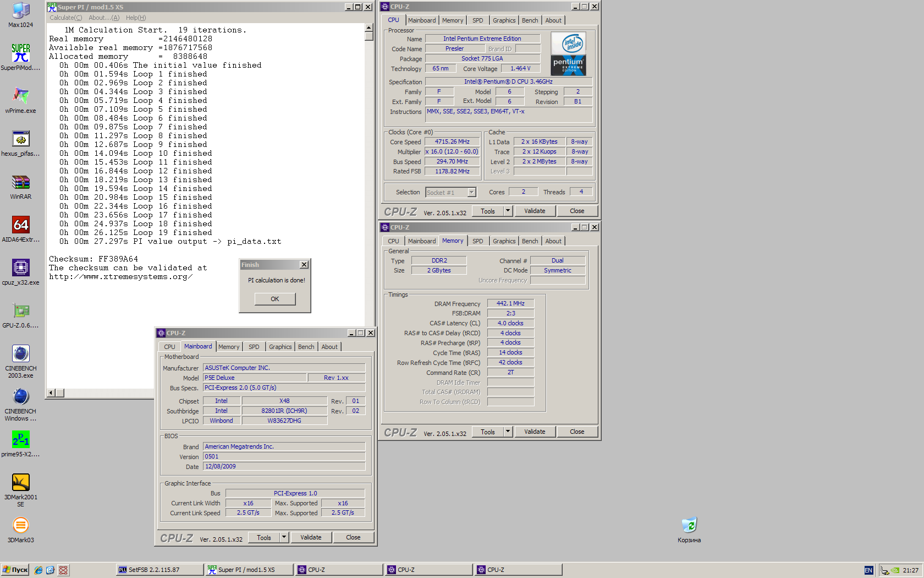
Task: Open the About menu in Super PI
Action: click(104, 18)
